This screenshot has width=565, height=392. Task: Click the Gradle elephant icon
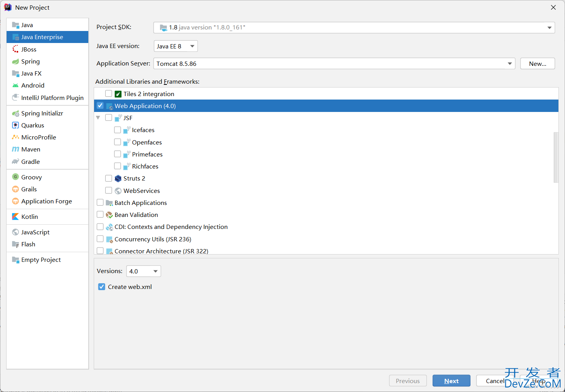point(15,162)
